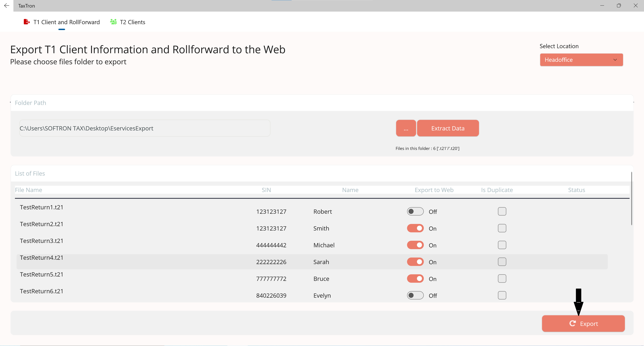Image resolution: width=644 pixels, height=346 pixels.
Task: Turn off Export to Web for Sarah
Action: click(x=415, y=262)
